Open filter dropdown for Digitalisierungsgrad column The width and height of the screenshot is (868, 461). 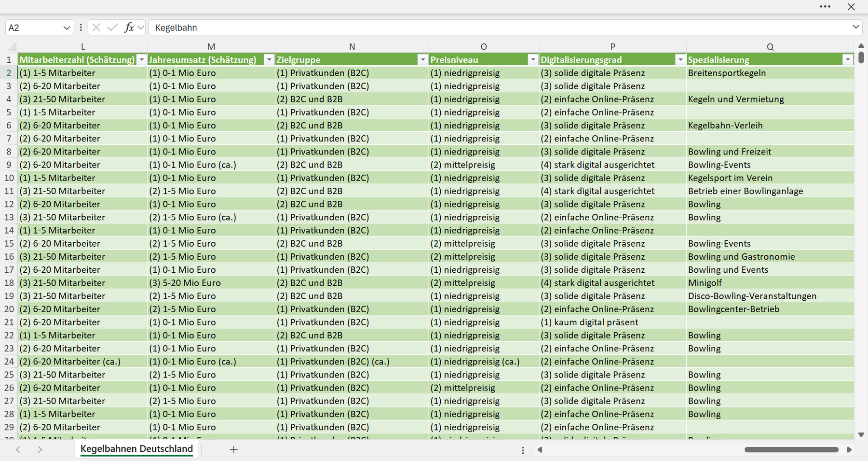pos(680,60)
